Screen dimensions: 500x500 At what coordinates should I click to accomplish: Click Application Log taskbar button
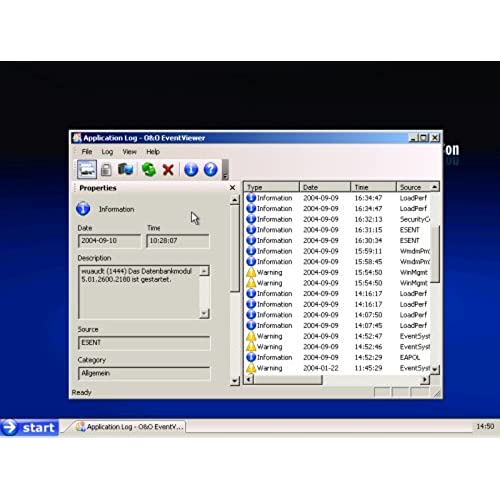[129, 427]
